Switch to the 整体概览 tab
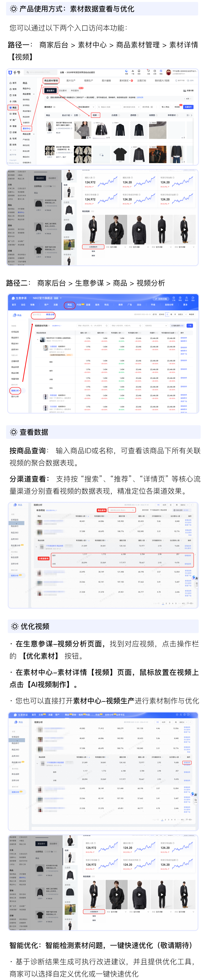This screenshot has height=980, width=207. pyautogui.click(x=37, y=315)
